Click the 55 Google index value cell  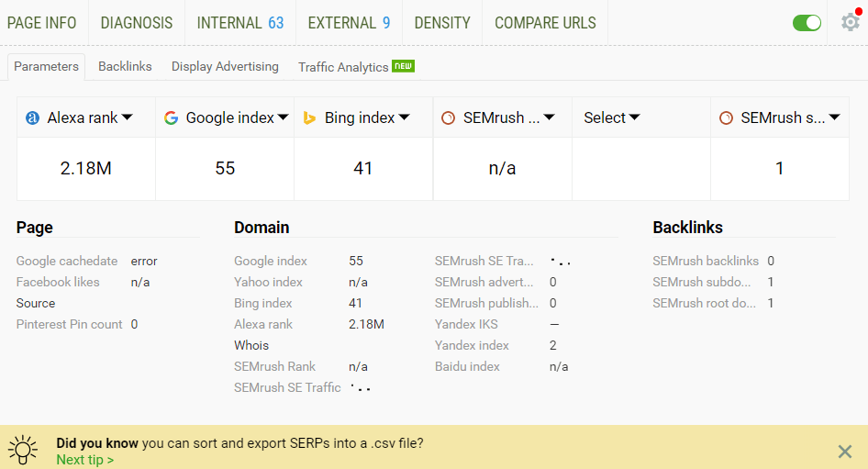[x=225, y=168]
